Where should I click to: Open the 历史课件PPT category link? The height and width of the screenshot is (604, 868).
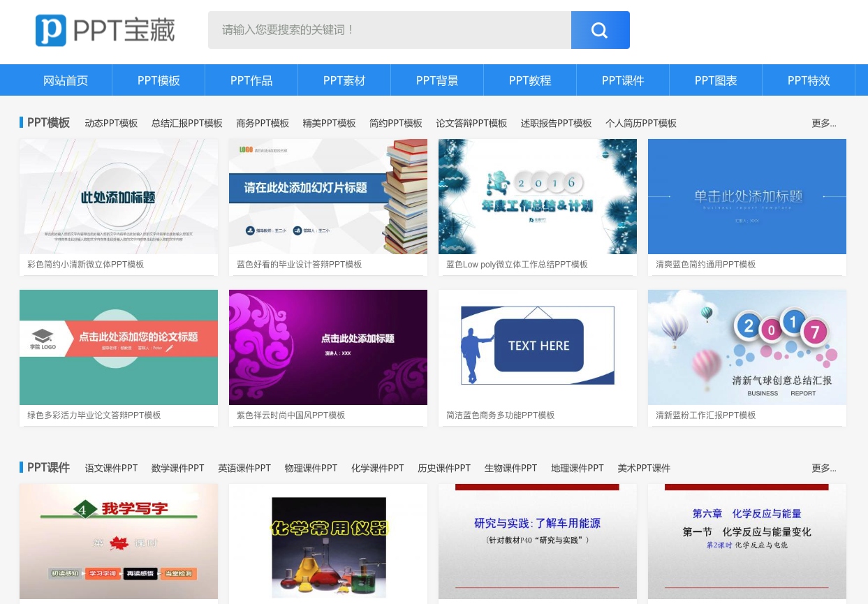(x=444, y=468)
